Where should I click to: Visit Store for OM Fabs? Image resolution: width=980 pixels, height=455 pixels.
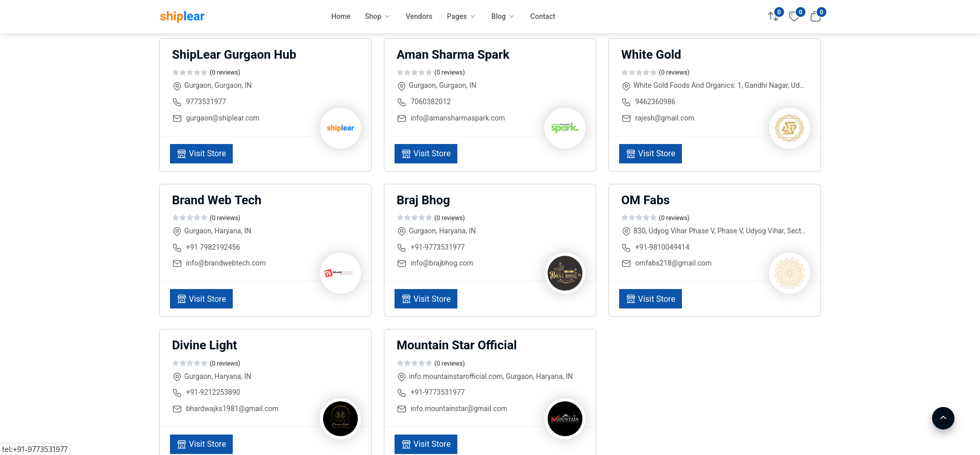(650, 299)
